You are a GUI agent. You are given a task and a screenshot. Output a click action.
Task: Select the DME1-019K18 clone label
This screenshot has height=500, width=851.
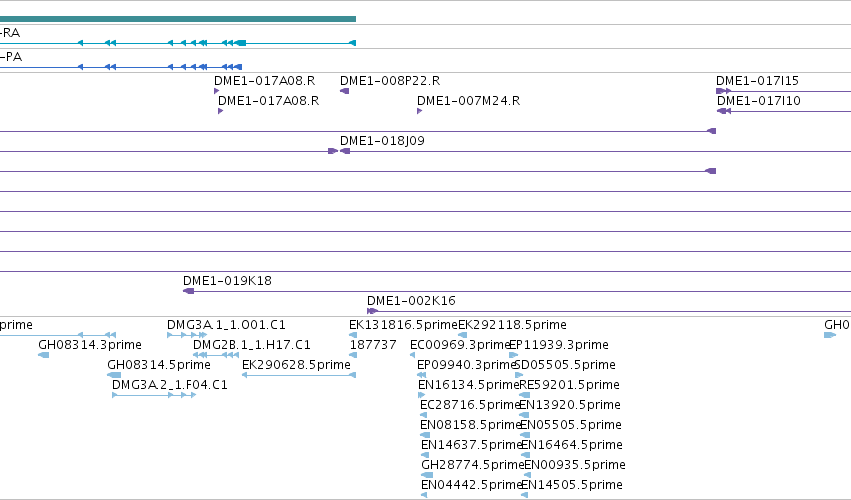[x=227, y=281]
